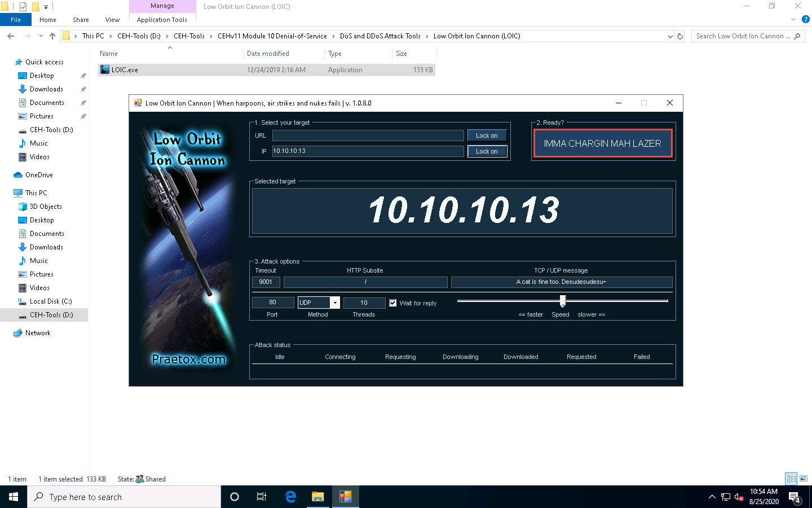Lock on the URL target
812x508 pixels.
487,135
